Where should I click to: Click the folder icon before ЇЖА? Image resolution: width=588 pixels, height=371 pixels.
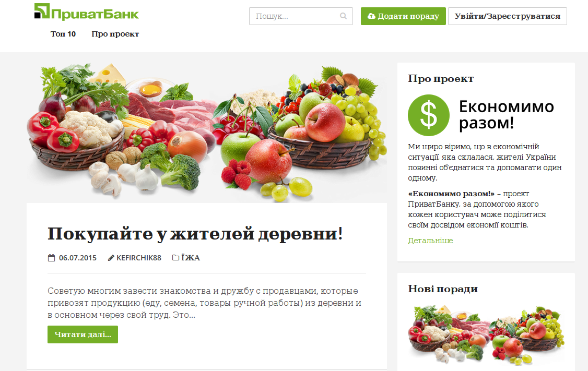point(175,257)
